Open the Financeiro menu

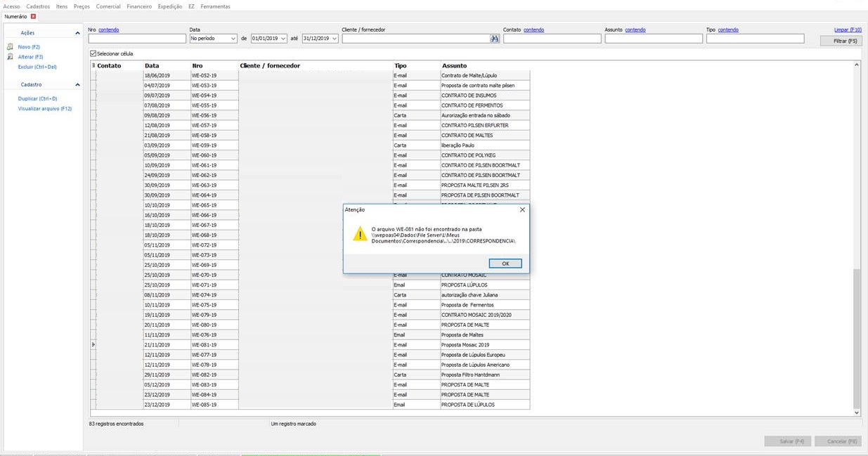point(139,6)
